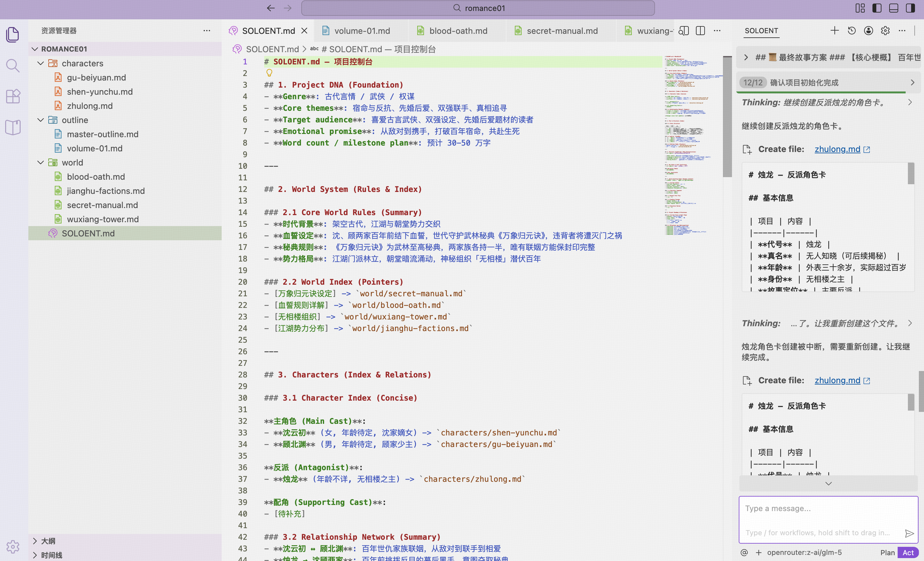The image size is (924, 561).
Task: Focus the Type a message input
Action: point(828,520)
